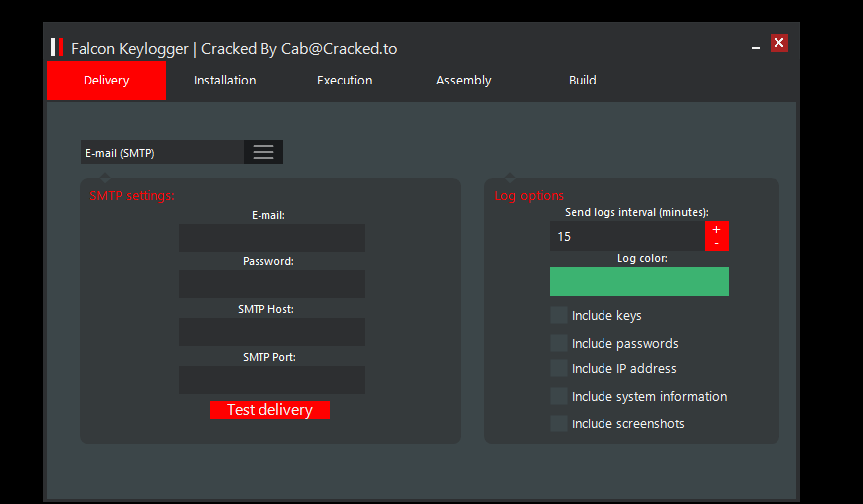Switch to the Installation tab
Screen dimensions: 863x504
point(225,81)
